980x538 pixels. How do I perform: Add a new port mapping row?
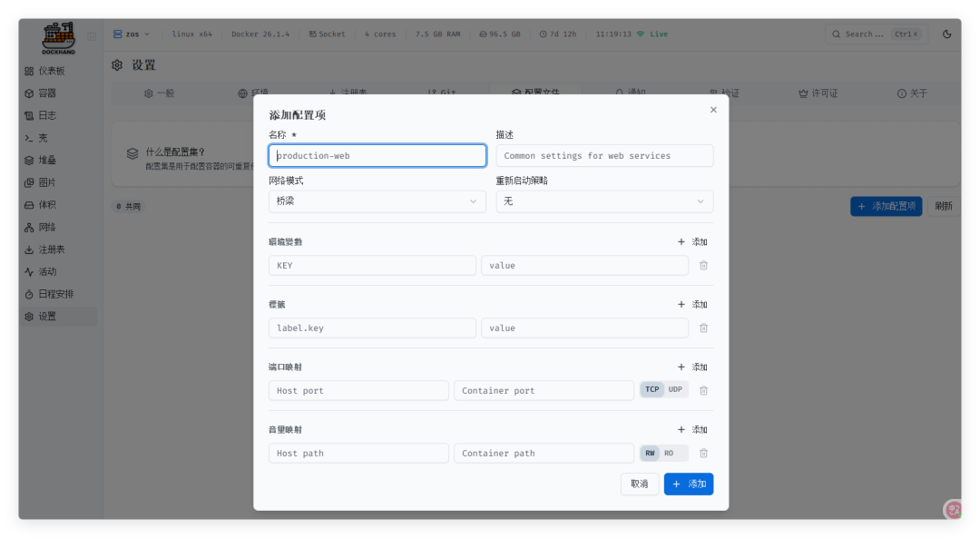[692, 367]
